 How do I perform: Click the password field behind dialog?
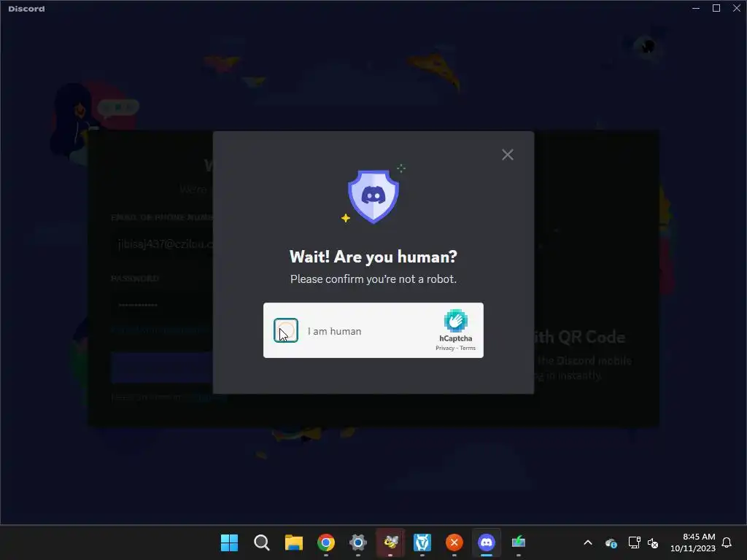coord(162,305)
